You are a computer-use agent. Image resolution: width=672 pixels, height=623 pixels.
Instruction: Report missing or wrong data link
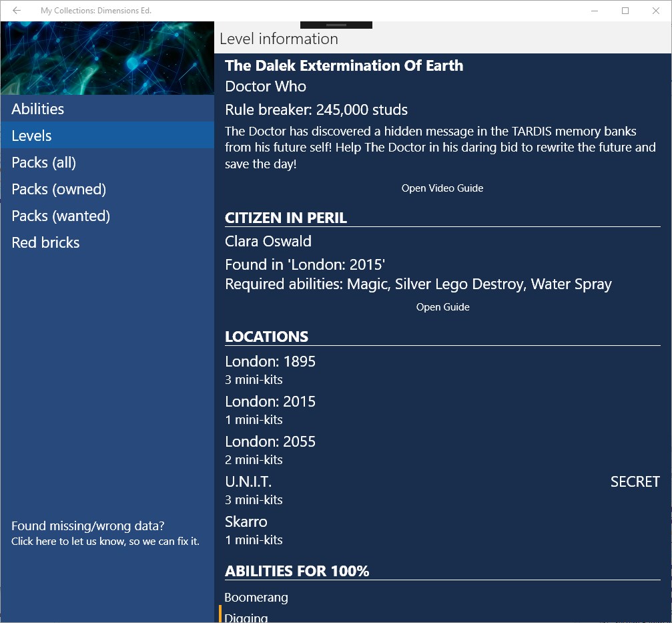pyautogui.click(x=105, y=534)
